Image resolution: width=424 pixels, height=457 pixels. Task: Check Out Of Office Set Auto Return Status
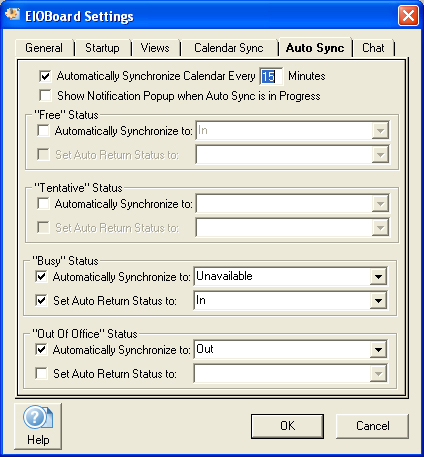[41, 374]
